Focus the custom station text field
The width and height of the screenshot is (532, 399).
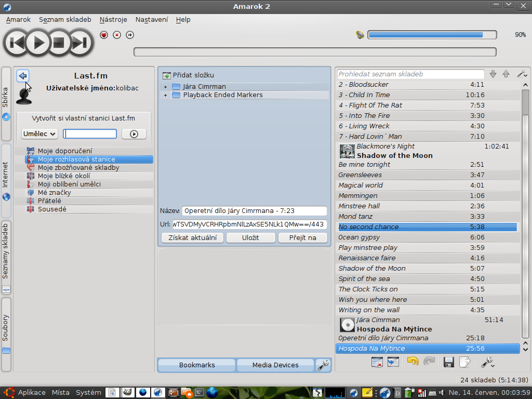tap(90, 134)
